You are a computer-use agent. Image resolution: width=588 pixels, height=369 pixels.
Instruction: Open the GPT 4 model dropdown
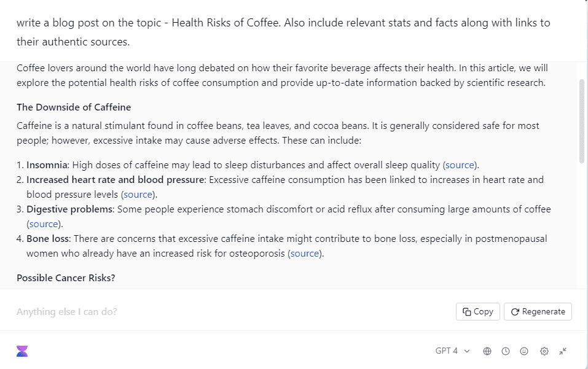pos(453,351)
